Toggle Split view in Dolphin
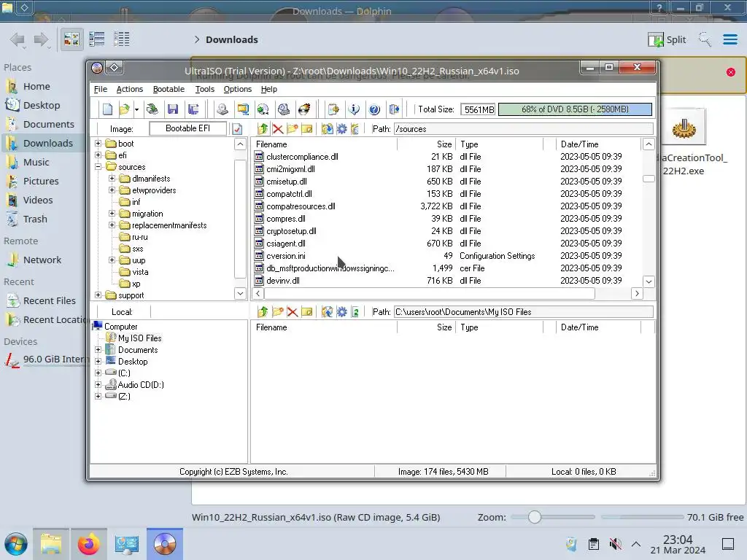 point(667,39)
